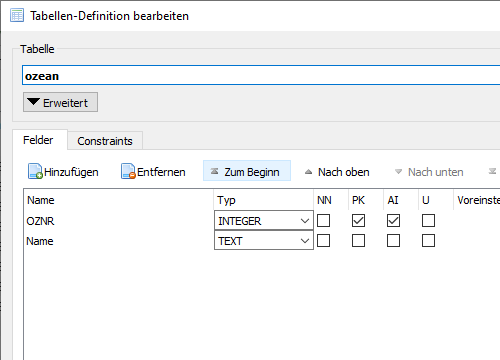Uncheck PK checkbox for OZNR
500x360 pixels.
(x=358, y=220)
